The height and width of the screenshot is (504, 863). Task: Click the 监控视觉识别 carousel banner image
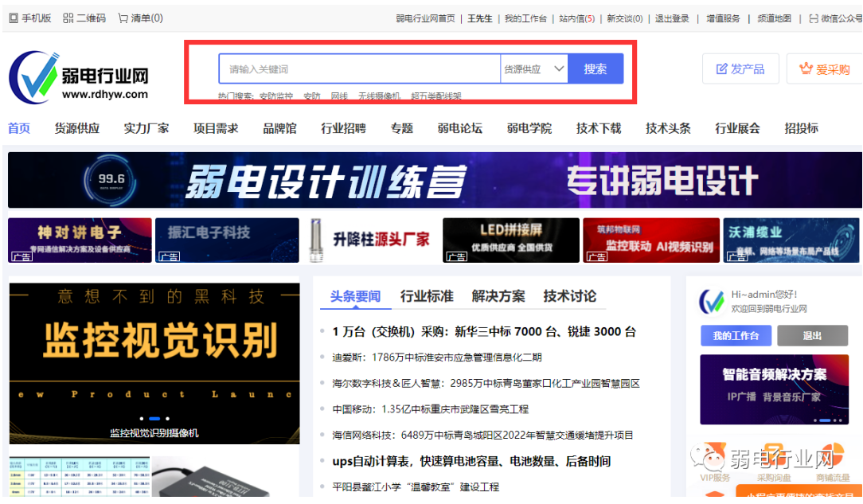154,350
